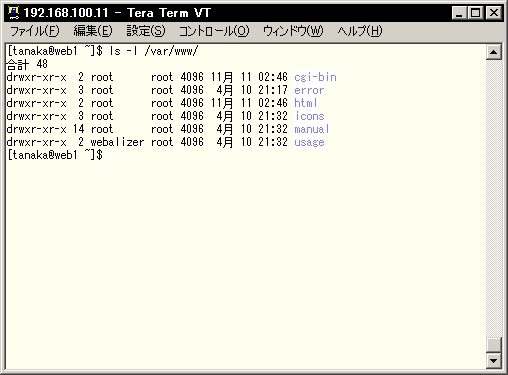The height and width of the screenshot is (375, 508).
Task: Minimize the Tera Term window
Action: [459, 13]
